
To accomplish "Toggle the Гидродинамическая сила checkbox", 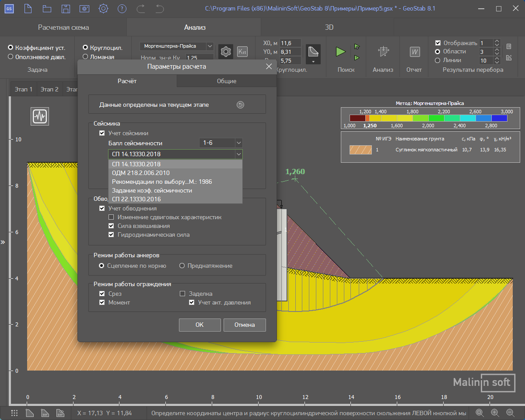I will [x=111, y=234].
